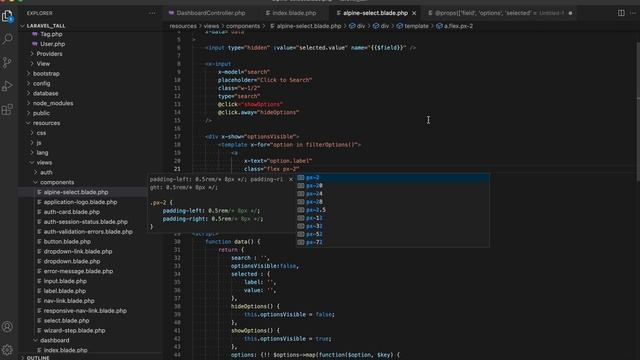Collapse the views folder

click(44, 162)
